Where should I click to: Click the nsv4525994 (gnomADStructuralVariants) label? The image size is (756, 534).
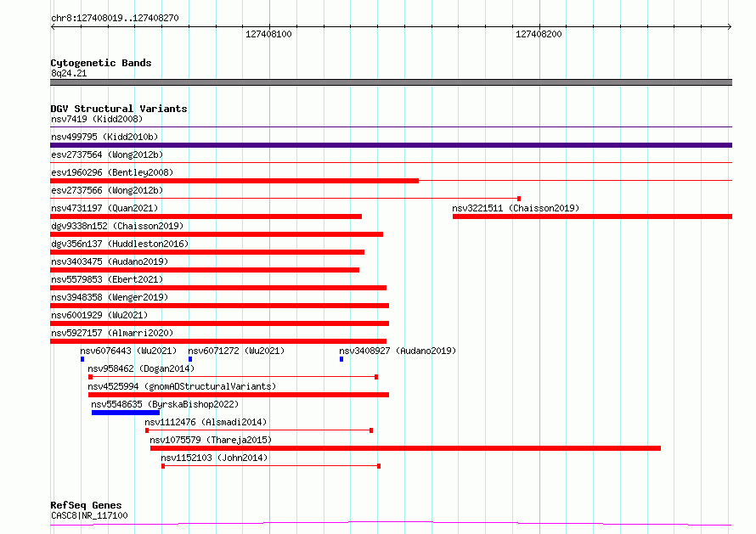click(x=182, y=386)
